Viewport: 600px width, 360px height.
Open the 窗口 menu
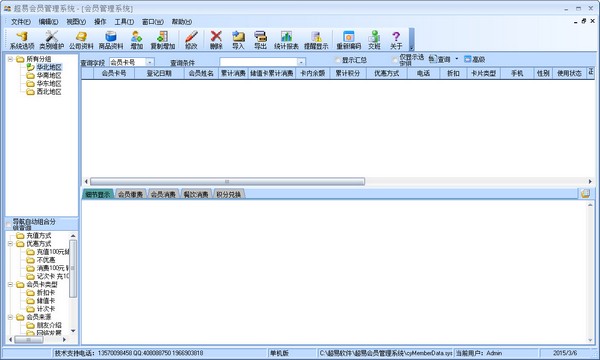(x=153, y=22)
